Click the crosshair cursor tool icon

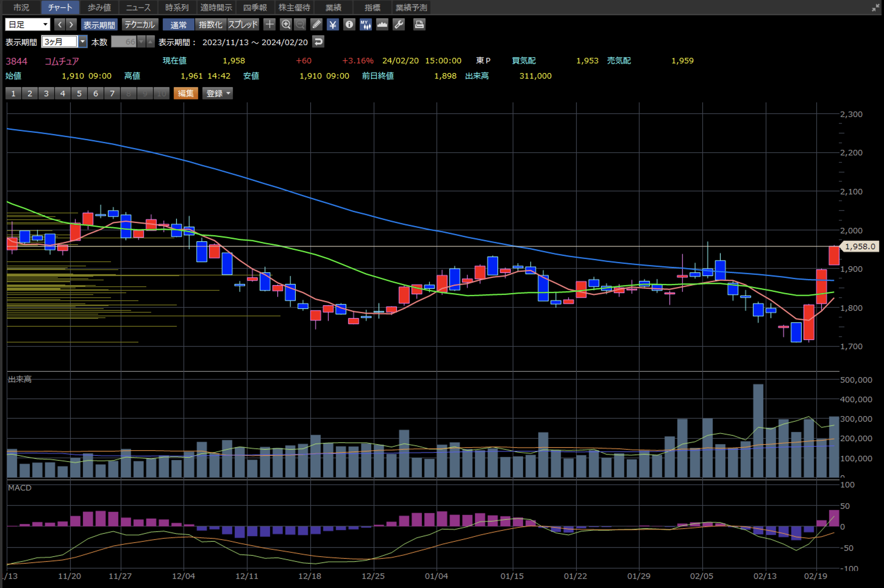[x=269, y=25]
